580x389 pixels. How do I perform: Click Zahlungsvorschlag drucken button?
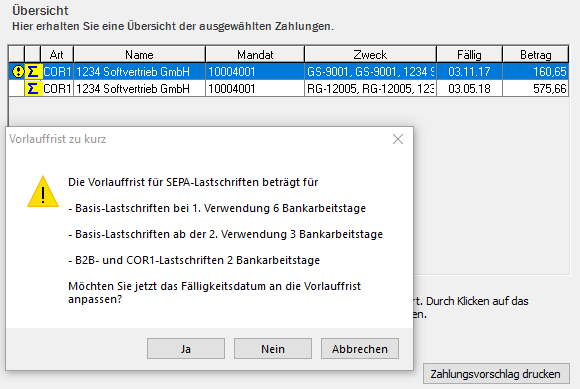point(496,373)
